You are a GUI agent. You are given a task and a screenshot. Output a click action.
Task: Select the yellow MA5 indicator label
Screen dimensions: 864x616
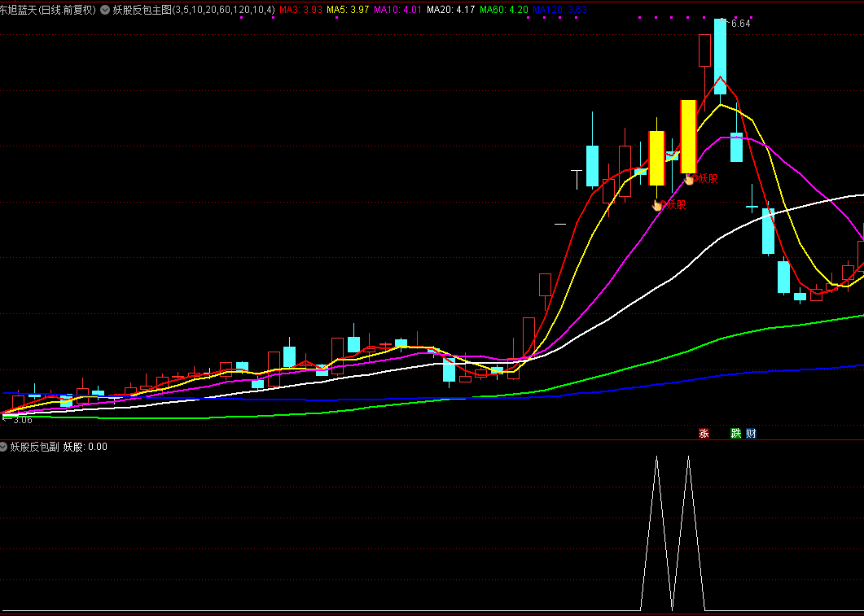click(x=348, y=11)
